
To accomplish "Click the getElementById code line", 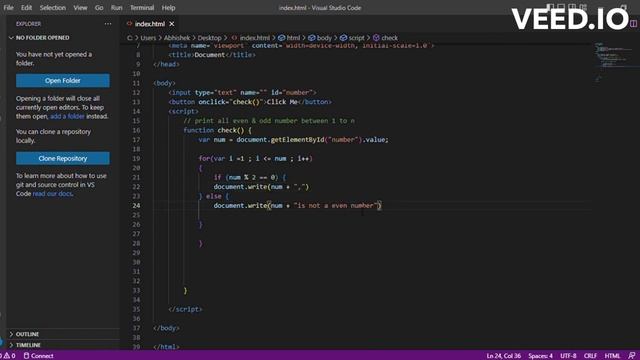I will [x=293, y=140].
